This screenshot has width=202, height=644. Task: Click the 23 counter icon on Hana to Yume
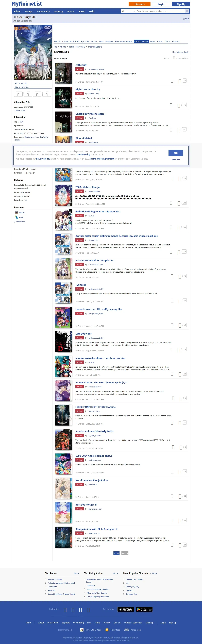(184, 276)
